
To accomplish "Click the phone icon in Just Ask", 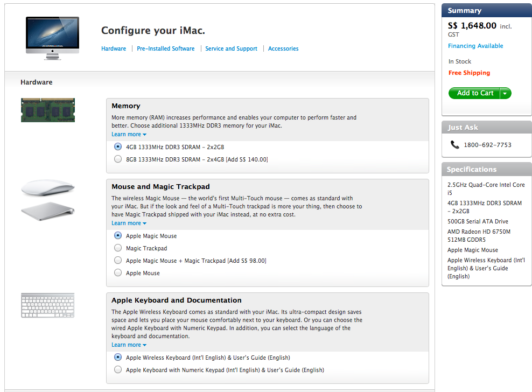I will coord(454,145).
